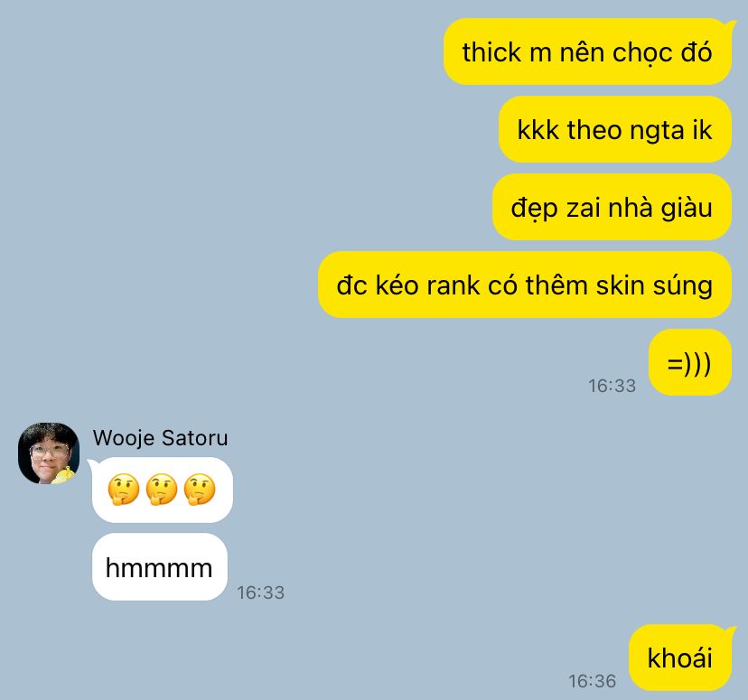Select the 'thick m nên chọc đó' message
The height and width of the screenshot is (700, 748).
[587, 51]
